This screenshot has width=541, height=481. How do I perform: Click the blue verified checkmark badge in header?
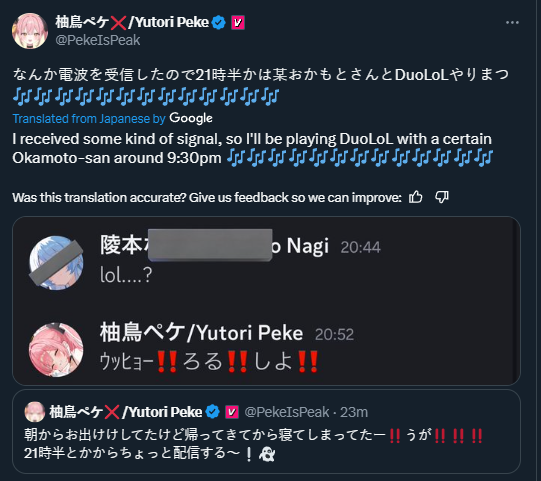point(219,23)
